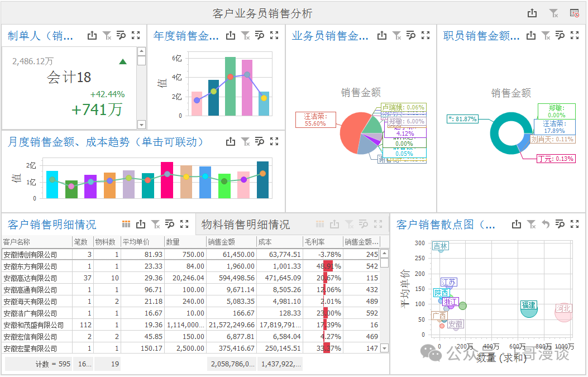Screen dimensions: 588x377
Task: Export the 年度销售金 chart panel
Action: 231,36
